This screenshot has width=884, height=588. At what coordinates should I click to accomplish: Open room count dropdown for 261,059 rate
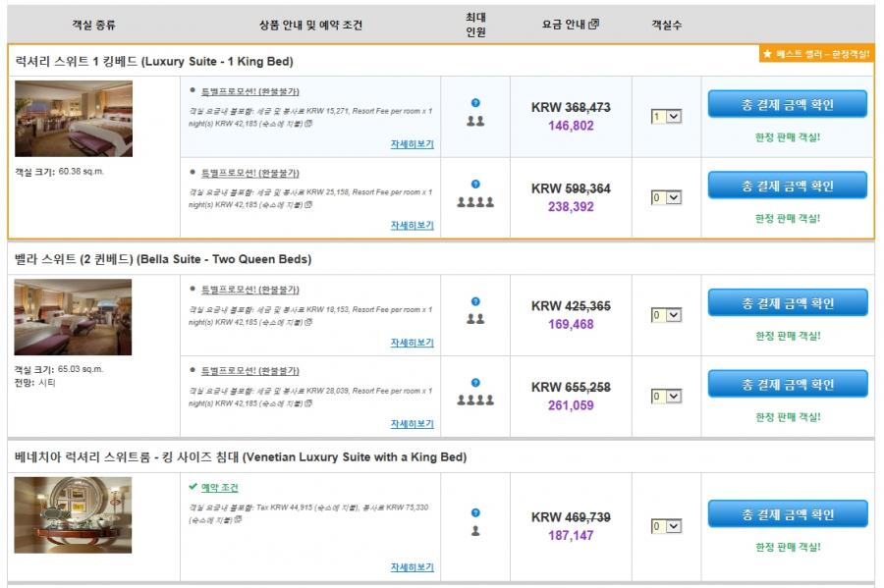[666, 398]
